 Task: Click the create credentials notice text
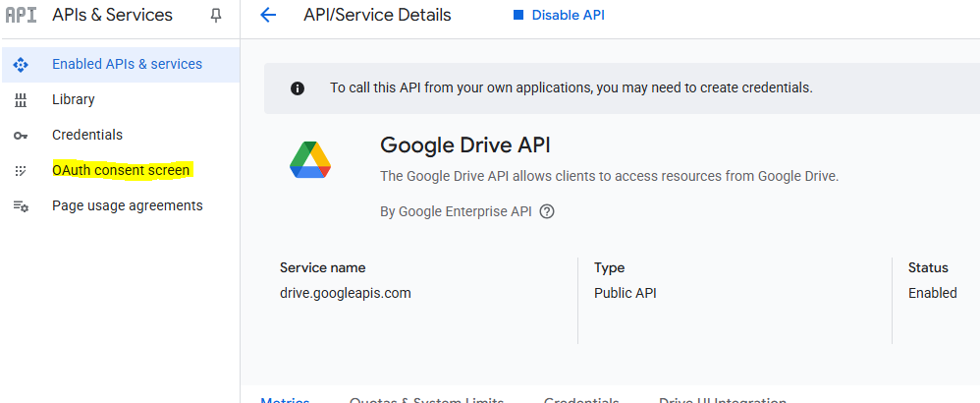pos(572,88)
